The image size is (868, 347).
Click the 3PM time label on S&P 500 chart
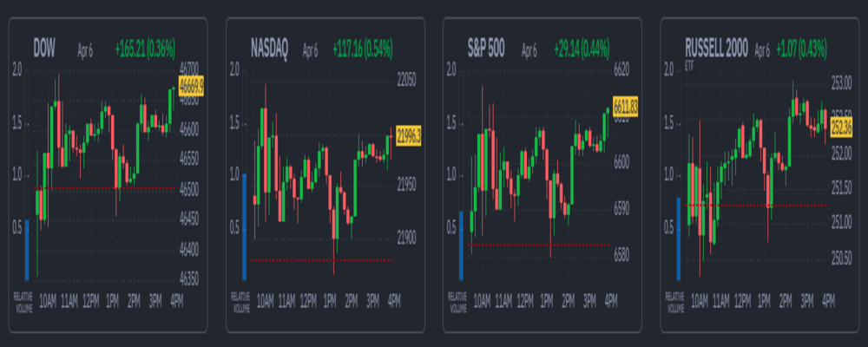point(589,300)
